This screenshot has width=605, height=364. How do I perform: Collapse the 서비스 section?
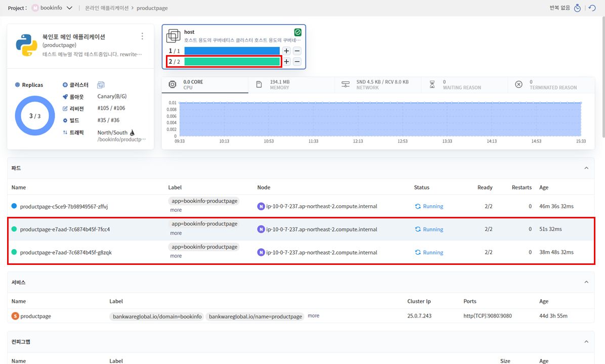586,282
